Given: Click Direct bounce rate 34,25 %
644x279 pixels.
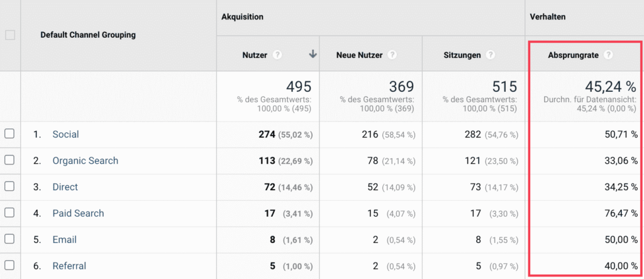Looking at the screenshot, I should click(x=621, y=187).
